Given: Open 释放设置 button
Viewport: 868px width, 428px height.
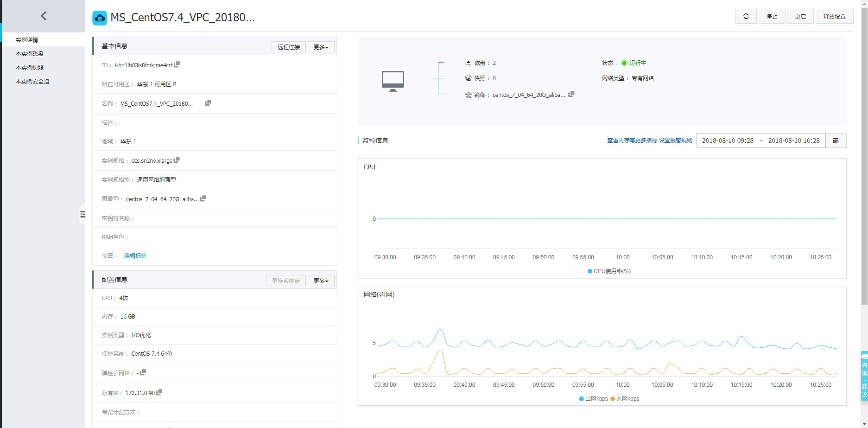Looking at the screenshot, I should coord(834,16).
